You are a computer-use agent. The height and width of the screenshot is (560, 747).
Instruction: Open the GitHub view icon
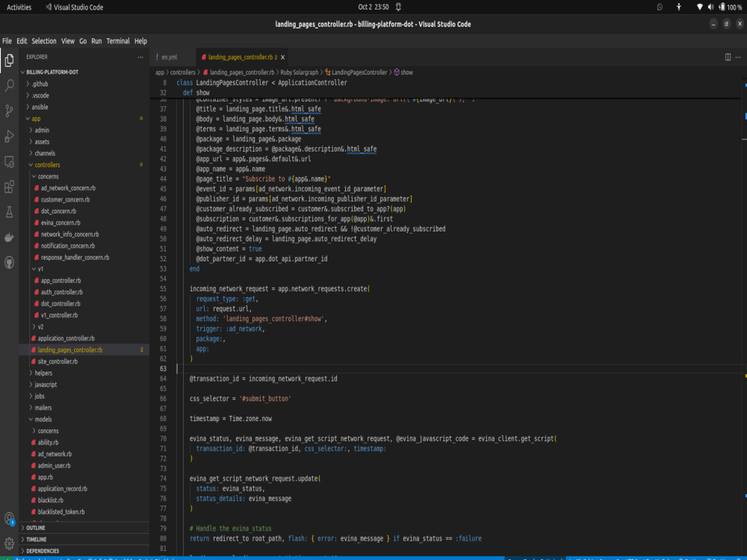pos(9,262)
